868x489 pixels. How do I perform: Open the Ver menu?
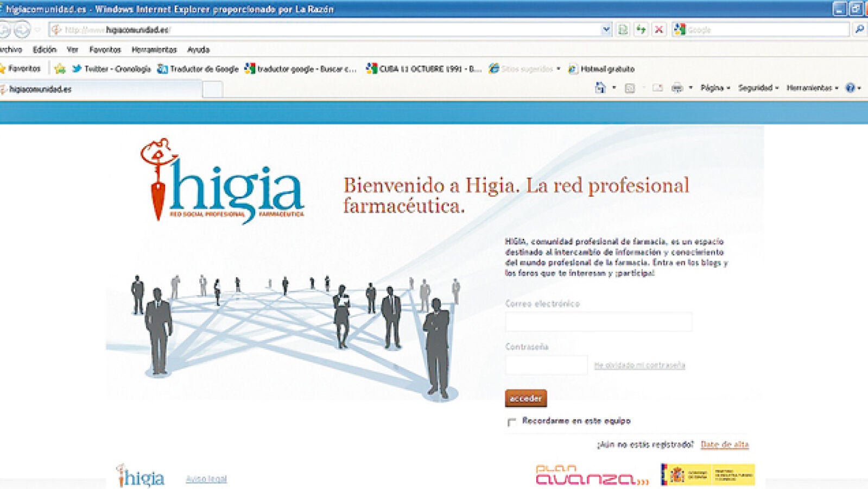click(72, 49)
